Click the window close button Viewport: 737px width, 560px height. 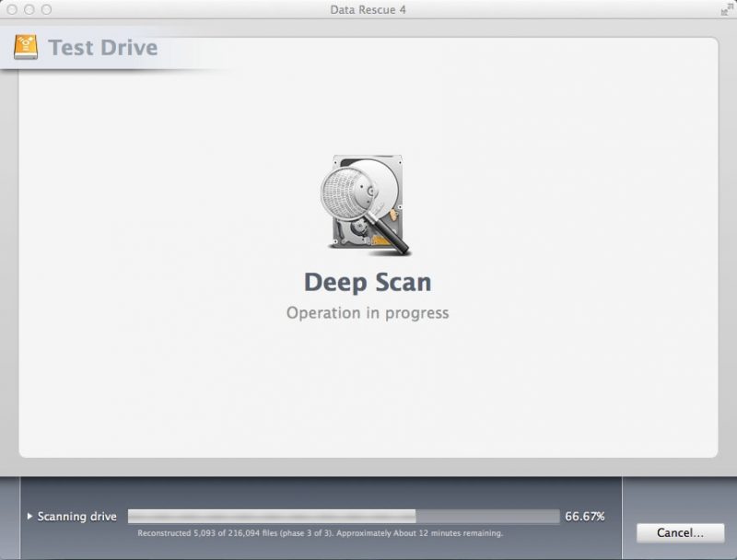pyautogui.click(x=12, y=9)
